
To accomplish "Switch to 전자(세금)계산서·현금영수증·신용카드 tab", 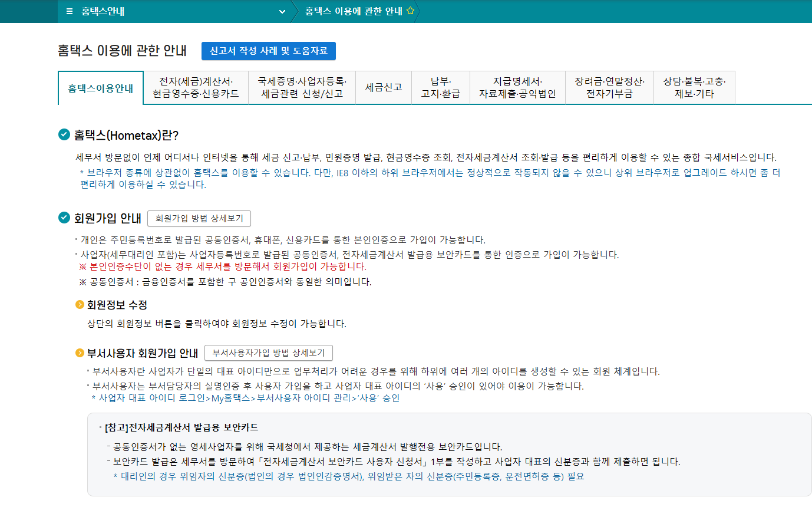I will click(x=196, y=87).
